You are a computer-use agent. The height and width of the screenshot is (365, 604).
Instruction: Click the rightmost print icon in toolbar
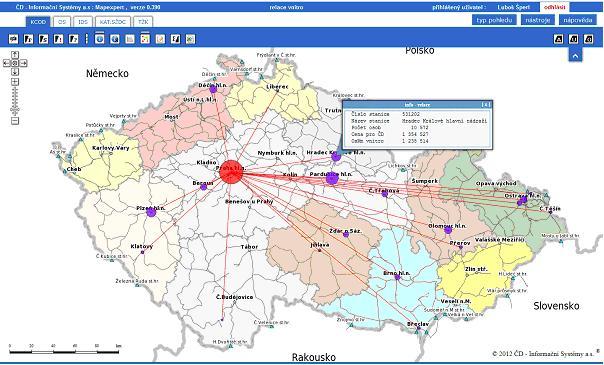click(589, 39)
